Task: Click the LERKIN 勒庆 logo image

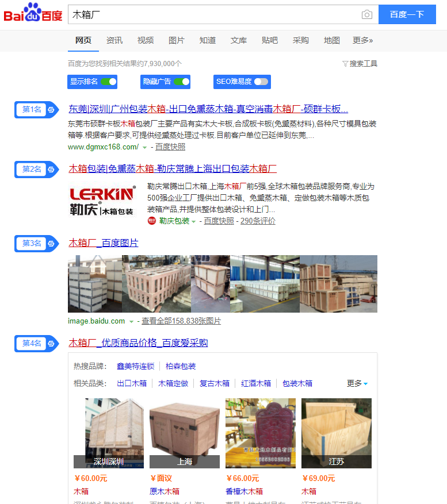Action: click(102, 201)
